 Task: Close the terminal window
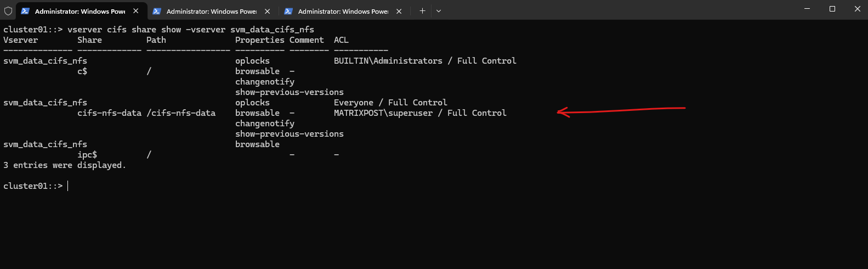coord(858,9)
